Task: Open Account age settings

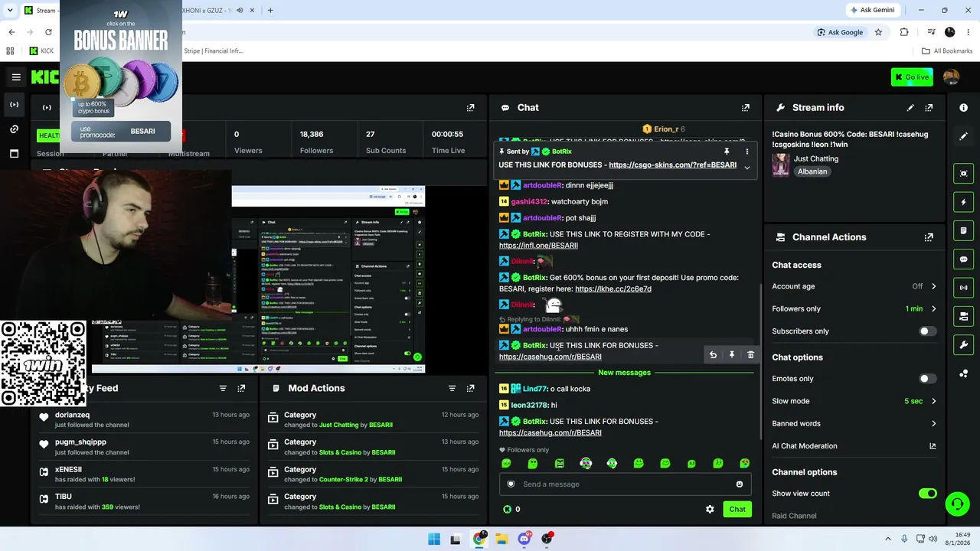Action: coord(854,286)
